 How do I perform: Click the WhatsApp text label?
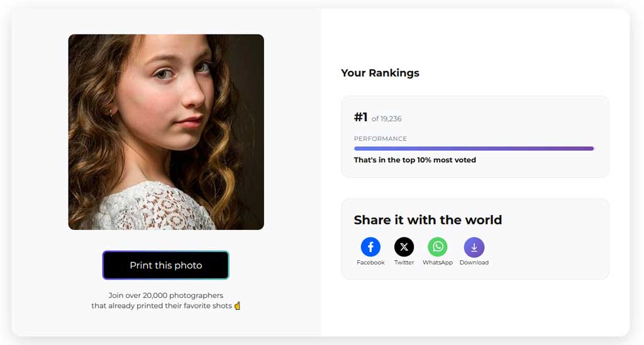tap(438, 263)
